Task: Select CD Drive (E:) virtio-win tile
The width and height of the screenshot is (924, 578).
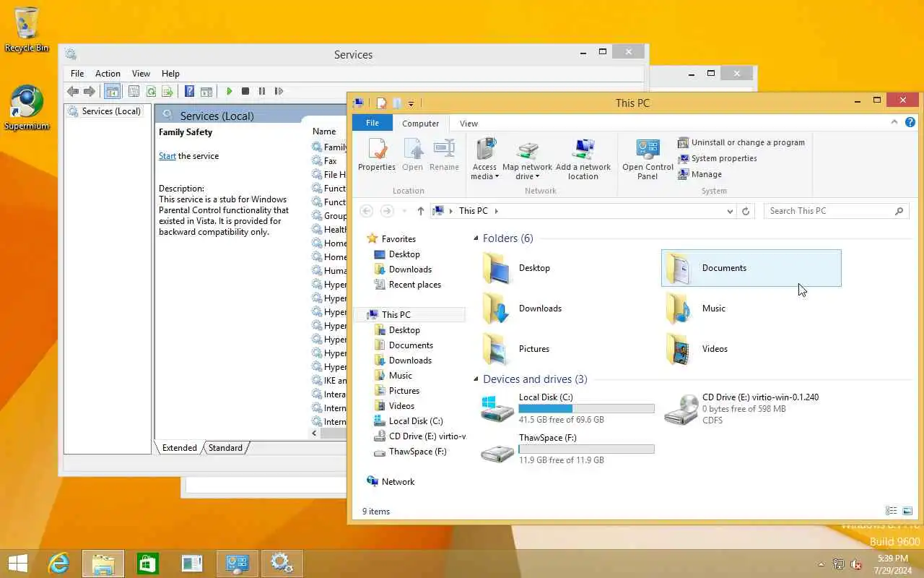Action: [x=751, y=409]
